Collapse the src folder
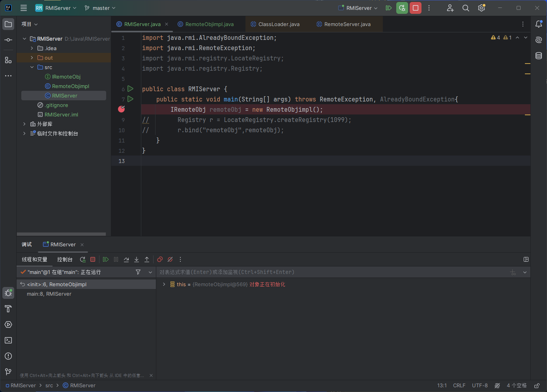Viewport: 547px width, 392px height. (32, 67)
